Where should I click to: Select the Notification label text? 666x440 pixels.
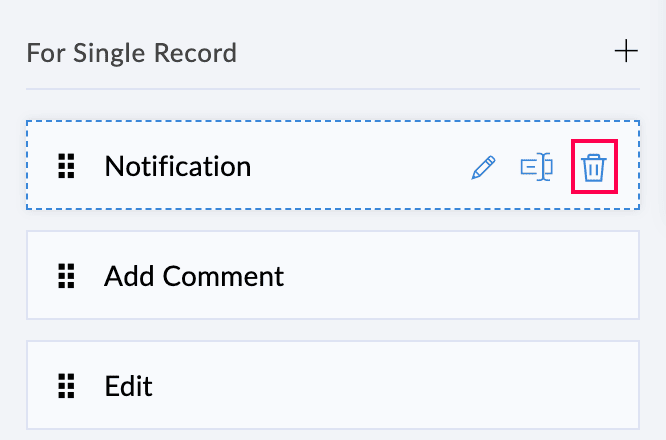pos(177,167)
